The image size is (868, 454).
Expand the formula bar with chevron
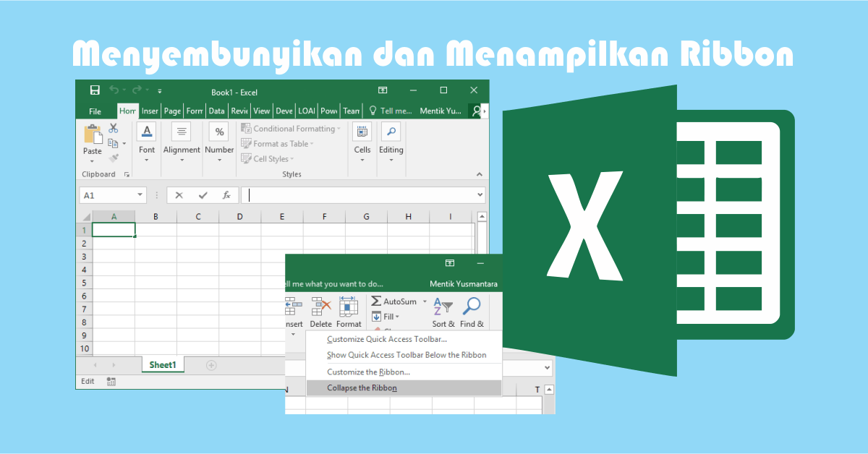[480, 195]
